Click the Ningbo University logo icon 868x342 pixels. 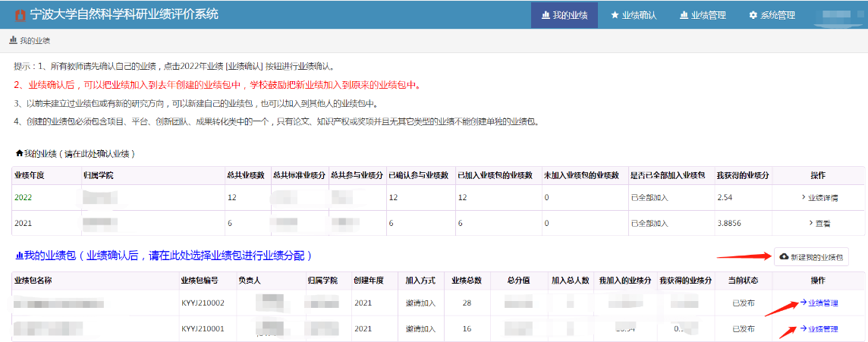click(x=19, y=14)
